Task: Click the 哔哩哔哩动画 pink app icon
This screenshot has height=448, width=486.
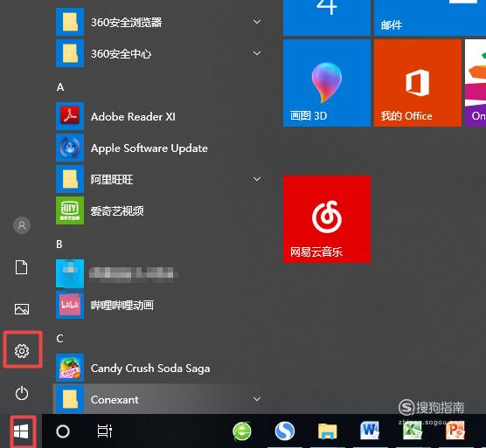Action: coord(70,305)
